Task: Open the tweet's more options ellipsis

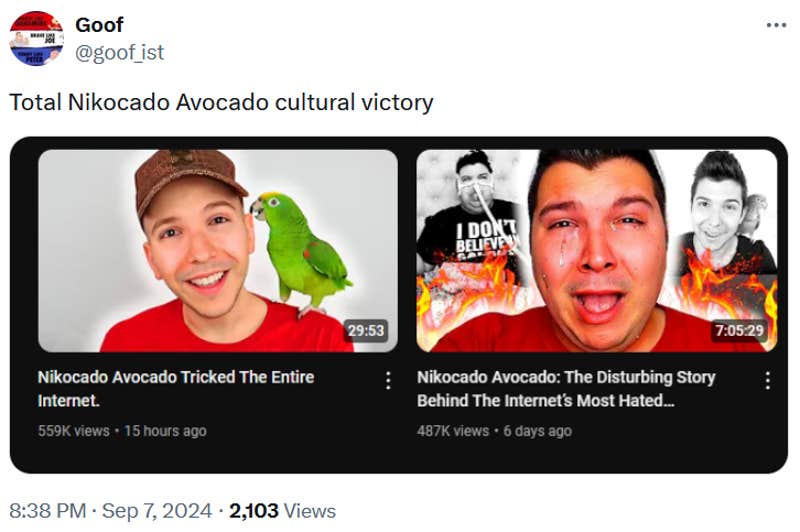Action: click(x=776, y=24)
